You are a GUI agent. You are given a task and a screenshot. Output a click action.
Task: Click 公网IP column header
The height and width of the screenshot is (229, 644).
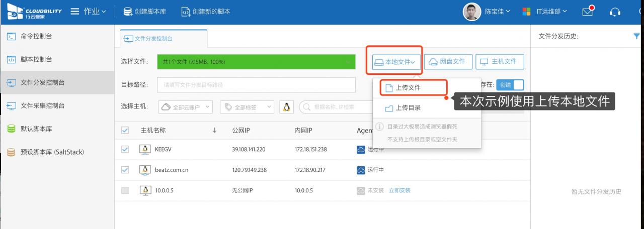(241, 131)
